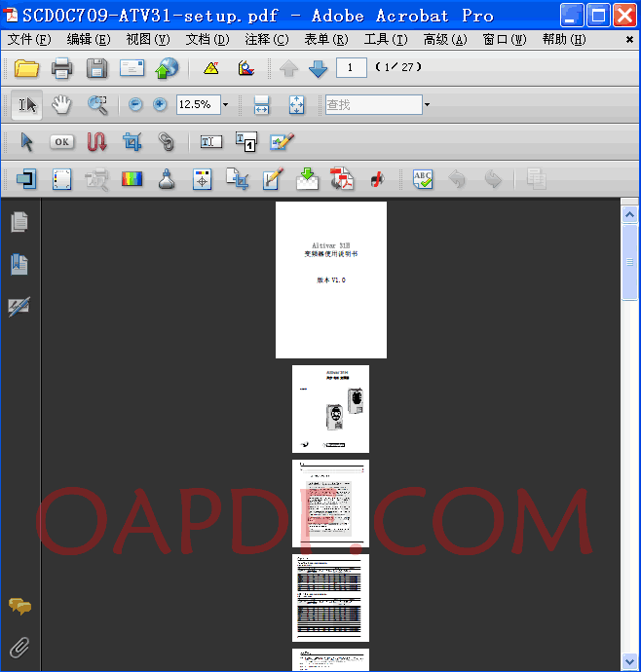
Task: Open the 视图(V) menu
Action: point(148,39)
